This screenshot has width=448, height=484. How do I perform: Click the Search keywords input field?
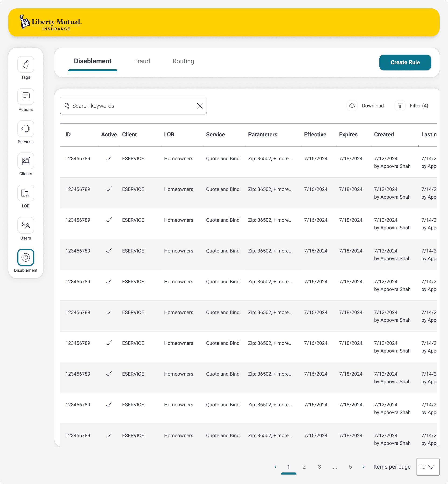131,106
